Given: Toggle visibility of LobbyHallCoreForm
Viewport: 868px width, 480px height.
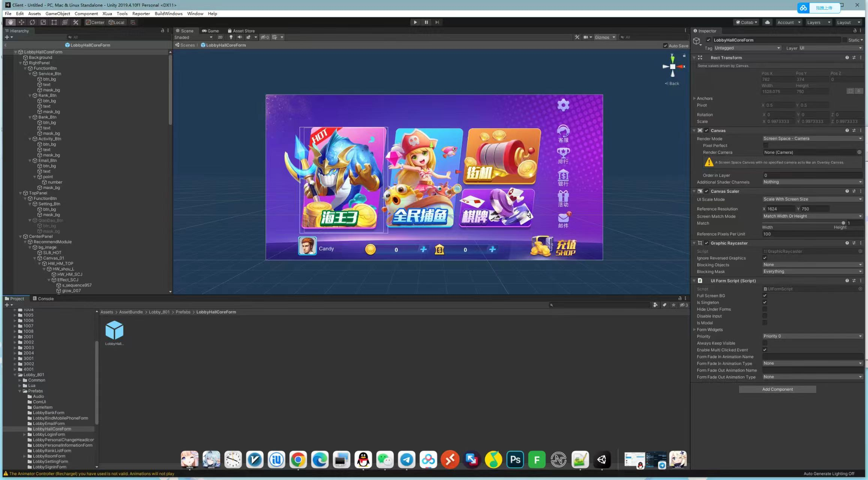Looking at the screenshot, I should [x=707, y=40].
